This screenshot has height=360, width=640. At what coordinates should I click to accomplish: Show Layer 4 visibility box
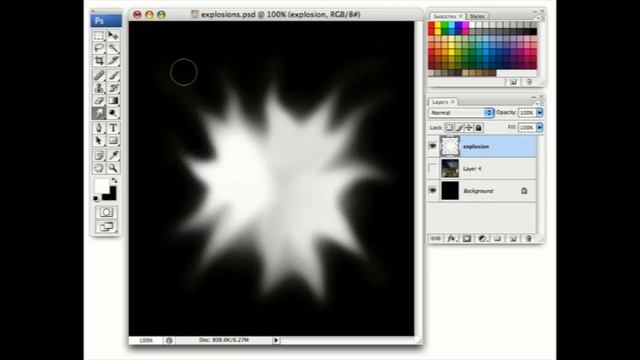(433, 168)
